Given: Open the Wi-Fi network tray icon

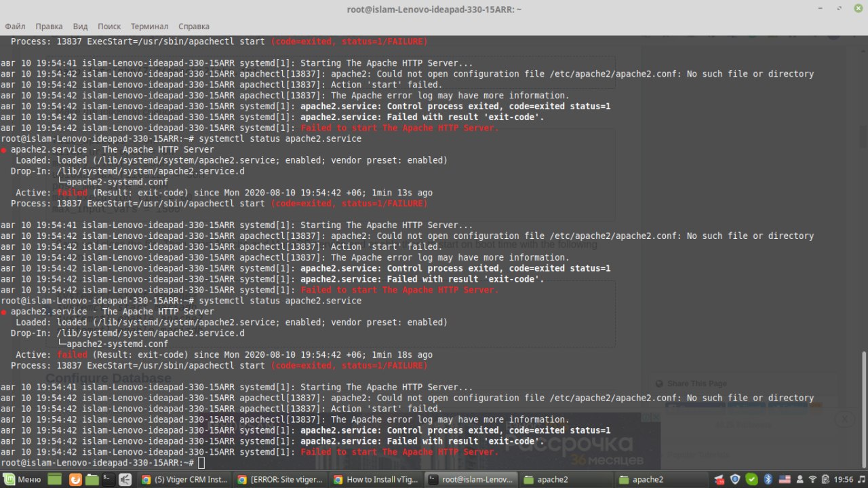Looking at the screenshot, I should pyautogui.click(x=812, y=480).
